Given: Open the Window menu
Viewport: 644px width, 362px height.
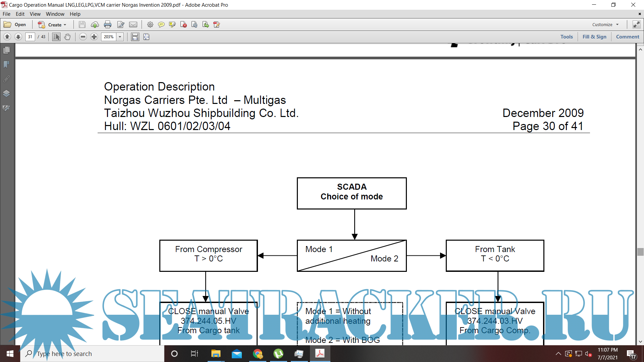Looking at the screenshot, I should tap(55, 14).
